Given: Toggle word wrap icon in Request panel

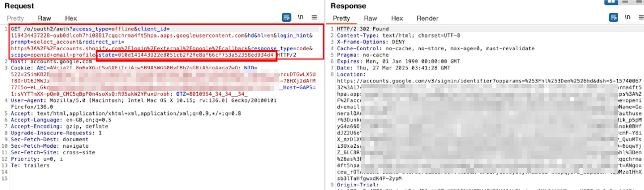Looking at the screenshot, I should (x=286, y=18).
